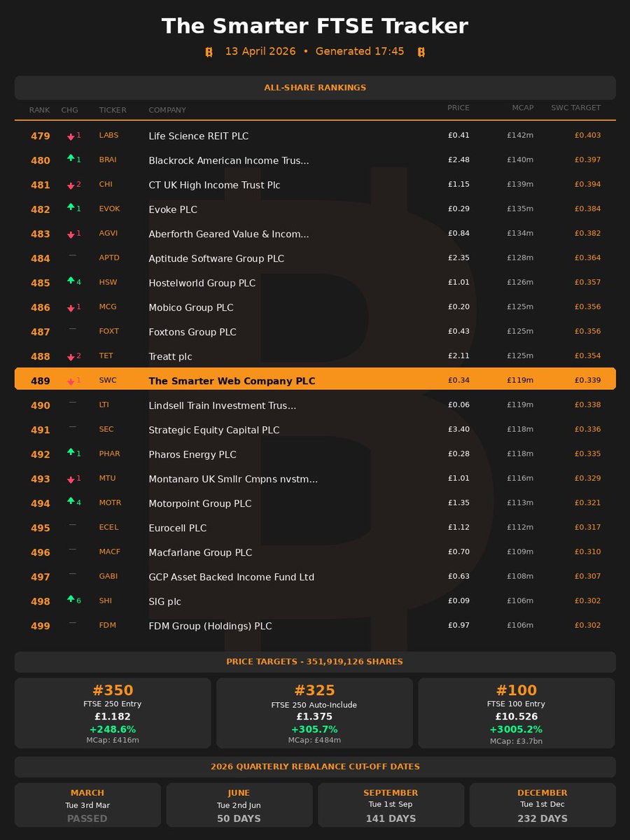Click the green up arrow in HSW row
The width and height of the screenshot is (630, 840).
click(x=71, y=281)
